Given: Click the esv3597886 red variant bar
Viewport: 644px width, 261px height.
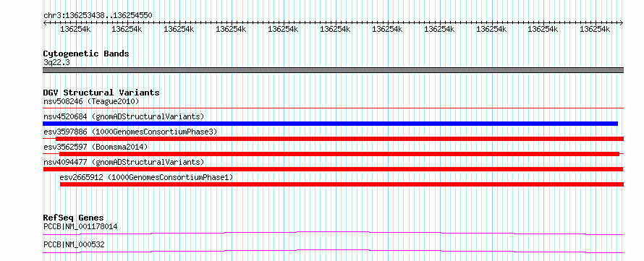Looking at the screenshot, I should pos(339,139).
